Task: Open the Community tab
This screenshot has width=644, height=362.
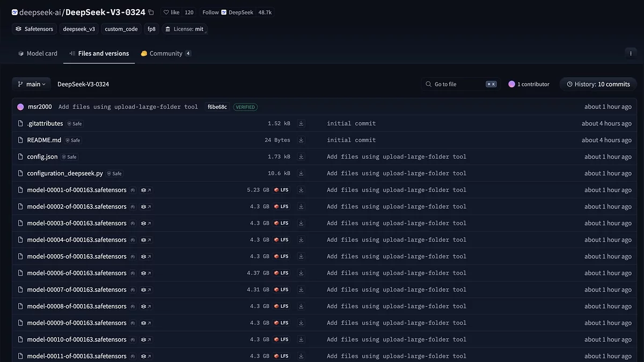Action: click(165, 54)
